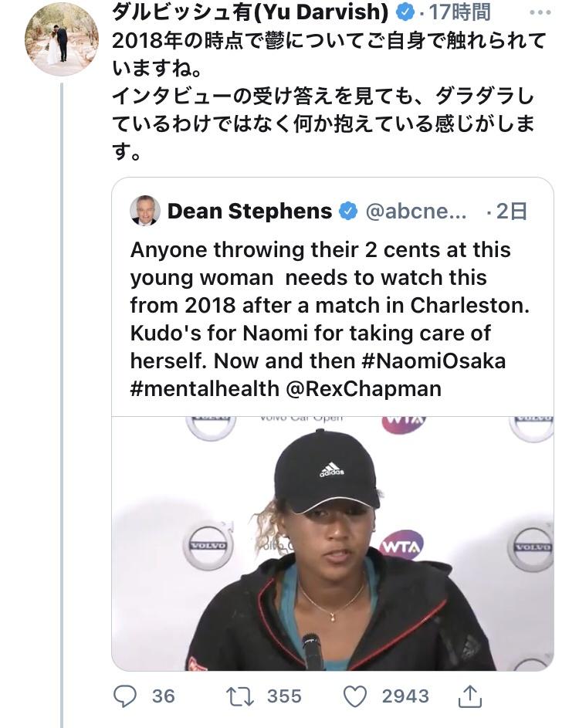The width and height of the screenshot is (579, 728).
Task: Click Dean Stephens' verified checkmark badge
Action: pos(348,212)
